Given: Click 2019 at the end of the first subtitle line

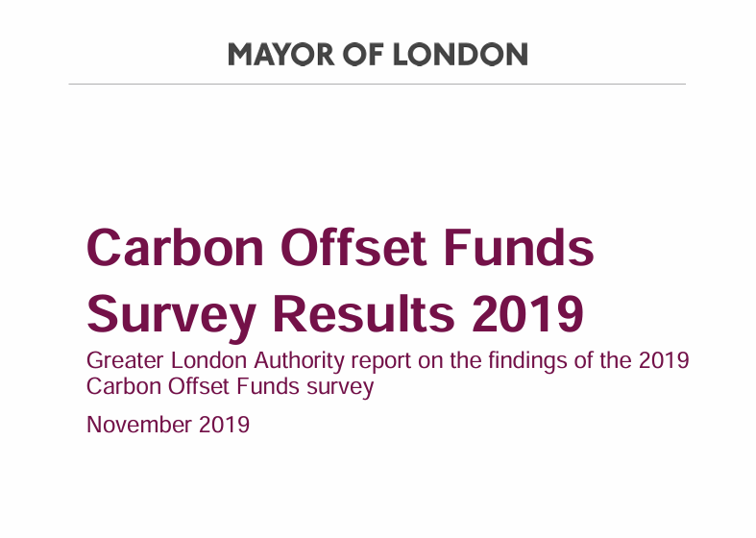Looking at the screenshot, I should coord(665,362).
